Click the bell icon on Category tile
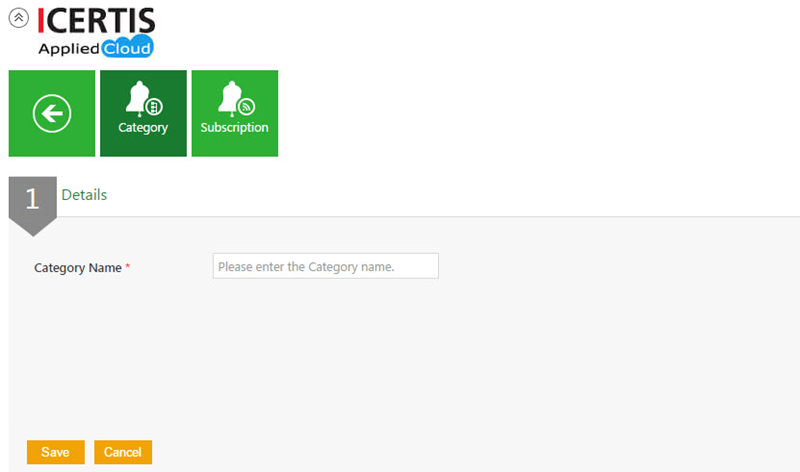The height and width of the screenshot is (472, 800). (x=138, y=98)
